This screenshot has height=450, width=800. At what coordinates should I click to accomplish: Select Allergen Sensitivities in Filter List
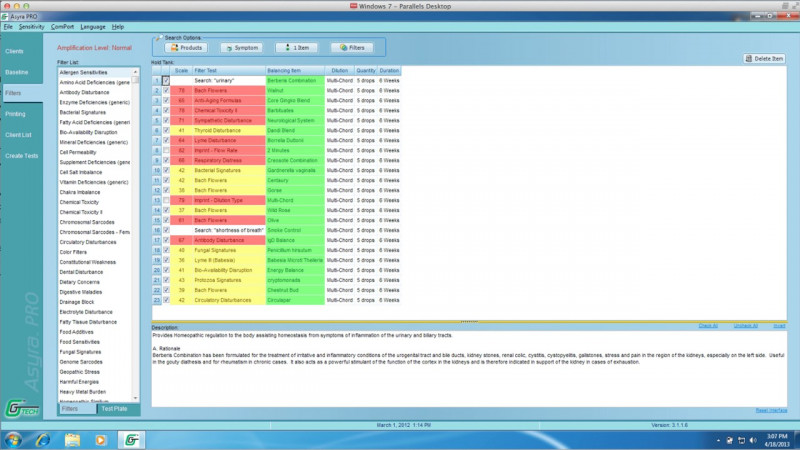click(95, 72)
